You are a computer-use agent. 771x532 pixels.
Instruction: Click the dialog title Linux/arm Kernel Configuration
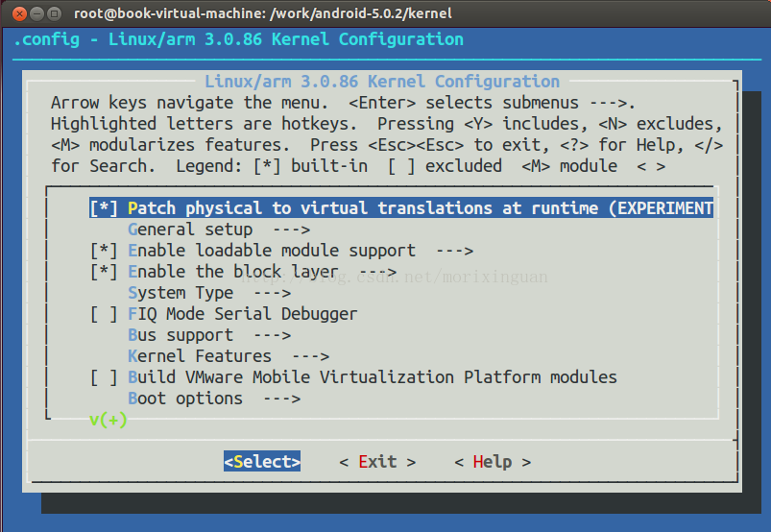coord(381,83)
